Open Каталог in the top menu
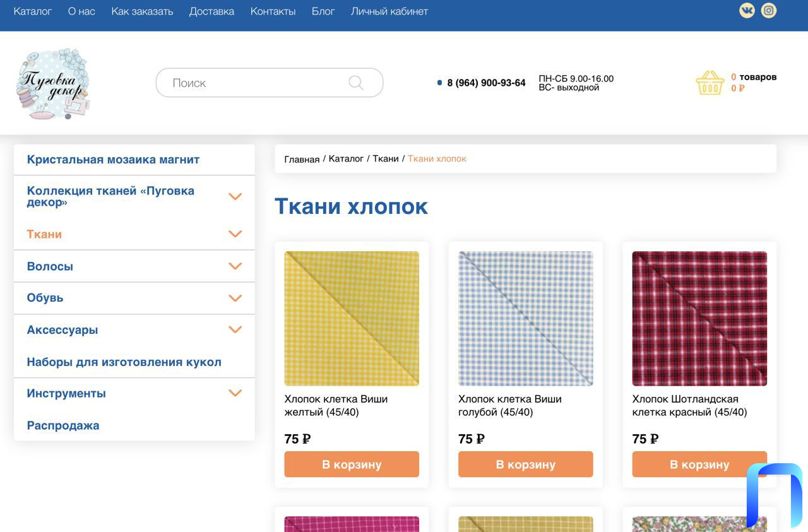Screen dimensions: 808x532 33,11
